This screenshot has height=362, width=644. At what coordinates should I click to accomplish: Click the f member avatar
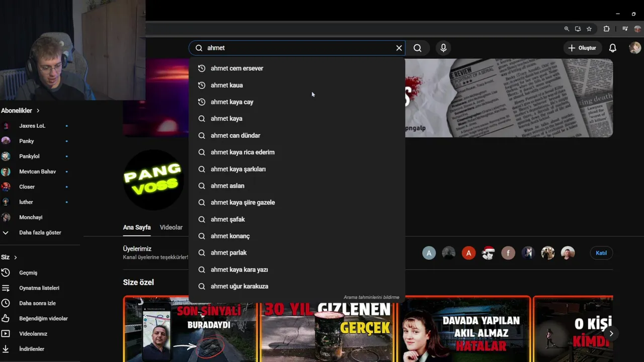coord(508,253)
